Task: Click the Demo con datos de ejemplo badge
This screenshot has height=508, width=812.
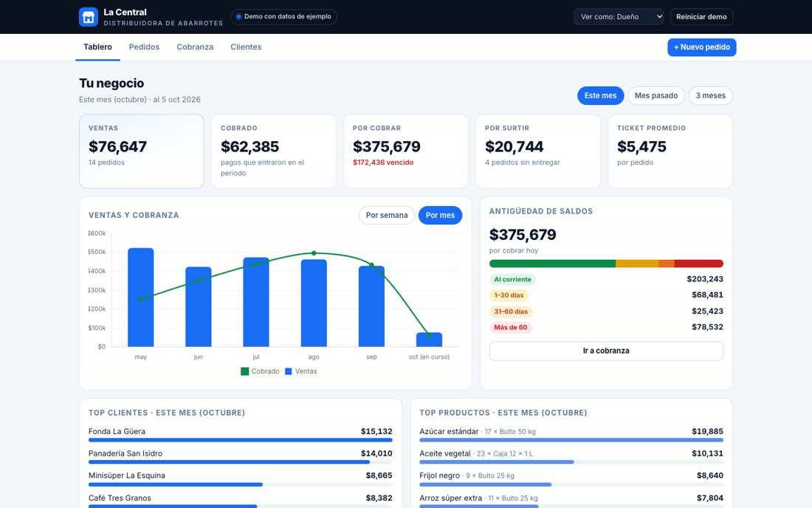Action: point(283,16)
